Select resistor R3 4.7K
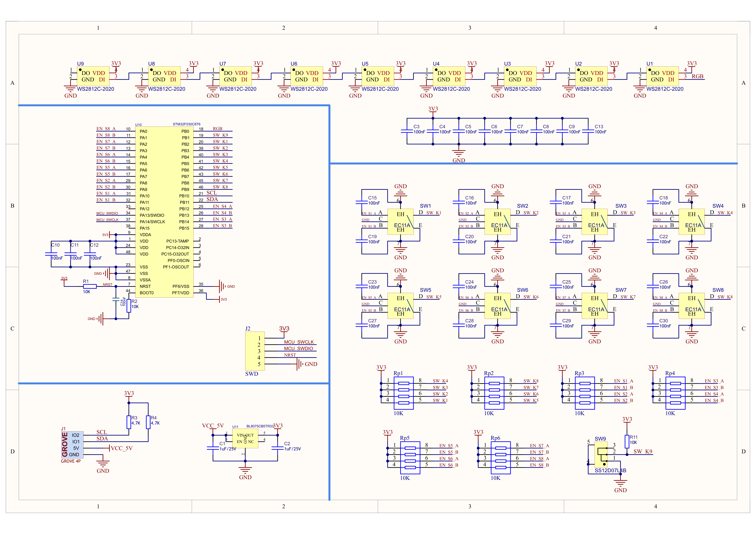 [129, 422]
